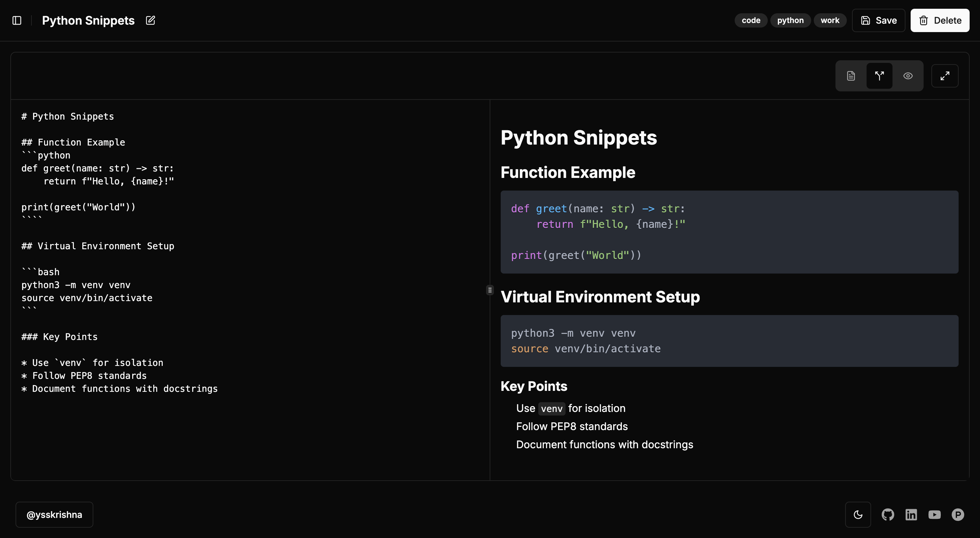Viewport: 980px width, 538px height.
Task: Toggle dark mode moon icon
Action: [858, 514]
